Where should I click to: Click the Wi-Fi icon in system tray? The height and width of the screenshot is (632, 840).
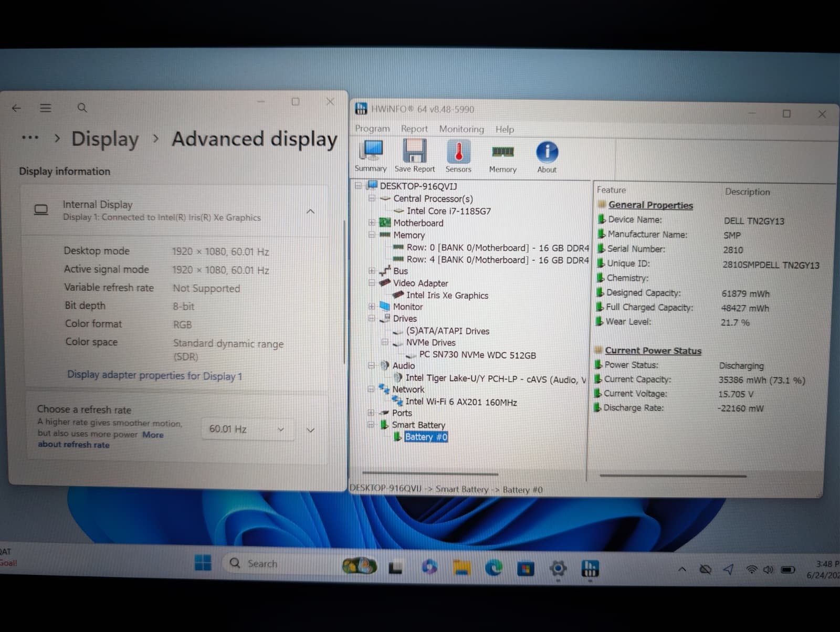(x=752, y=570)
